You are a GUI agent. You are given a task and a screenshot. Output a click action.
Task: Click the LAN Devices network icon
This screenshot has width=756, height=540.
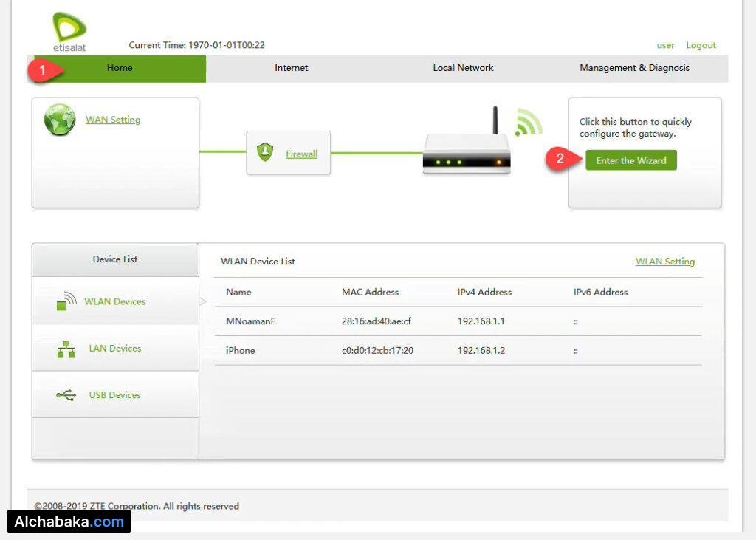tap(66, 347)
